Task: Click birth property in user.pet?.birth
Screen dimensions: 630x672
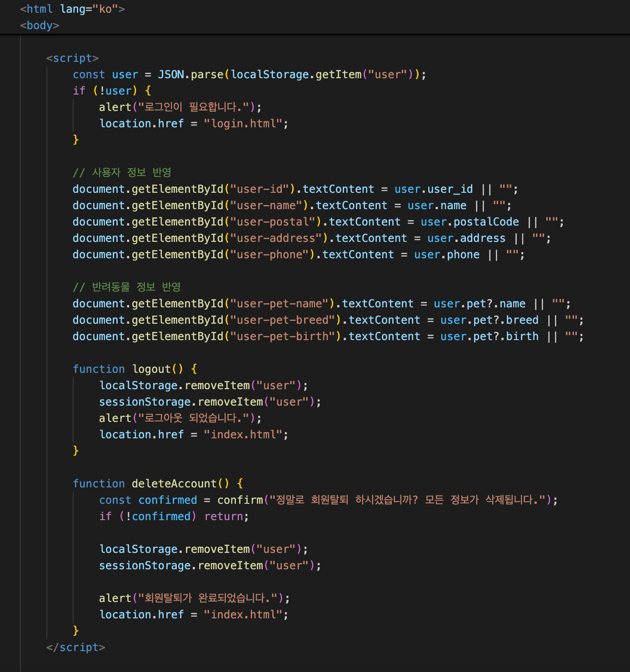Action: [x=522, y=336]
